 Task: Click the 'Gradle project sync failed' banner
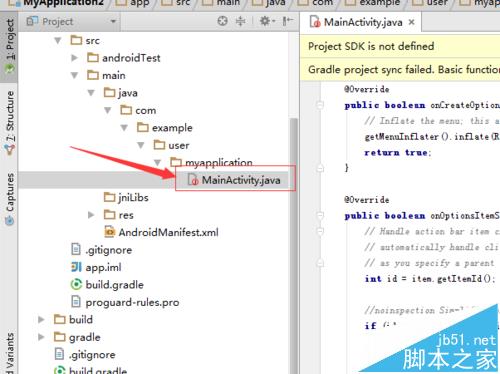point(400,69)
